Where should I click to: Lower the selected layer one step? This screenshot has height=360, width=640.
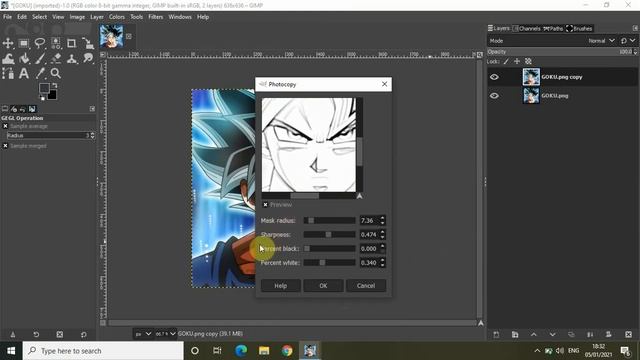coord(552,335)
